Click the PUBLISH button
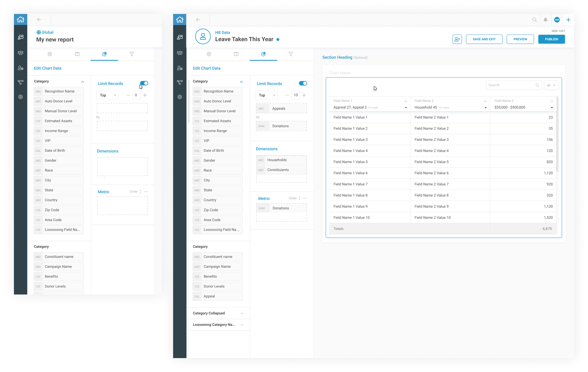The height and width of the screenshot is (372, 588). [x=551, y=39]
